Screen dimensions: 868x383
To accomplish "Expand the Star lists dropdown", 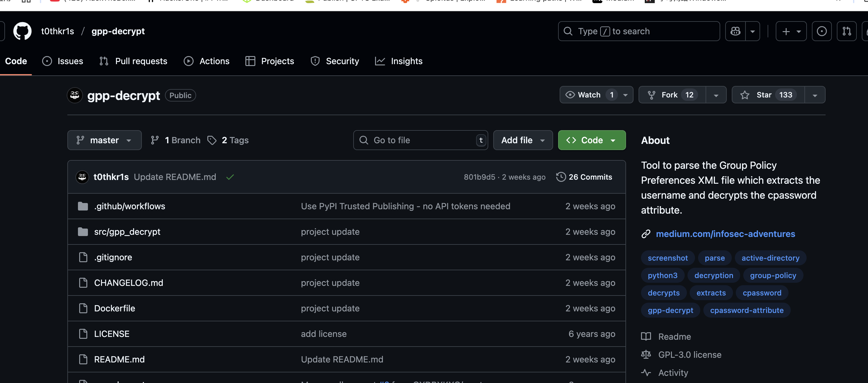I will [x=815, y=95].
